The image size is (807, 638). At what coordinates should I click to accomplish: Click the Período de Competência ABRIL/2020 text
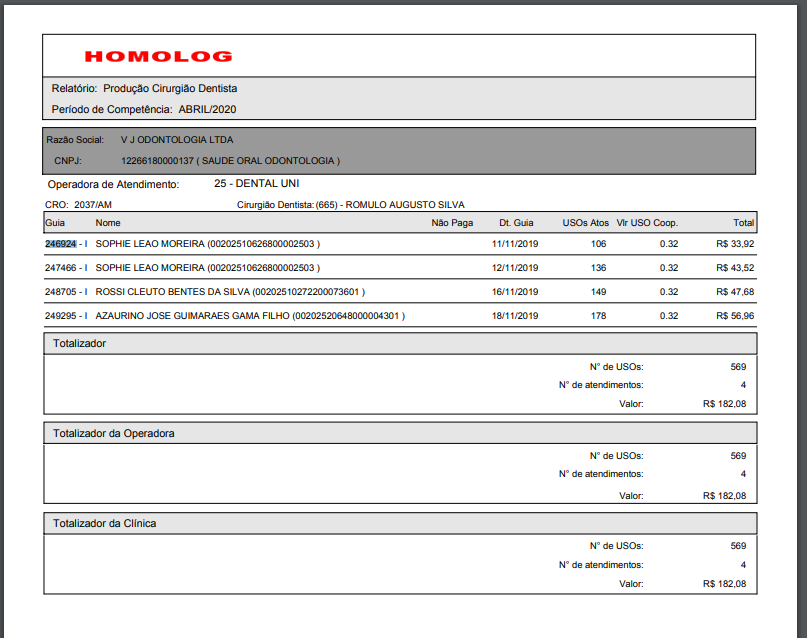tap(144, 109)
